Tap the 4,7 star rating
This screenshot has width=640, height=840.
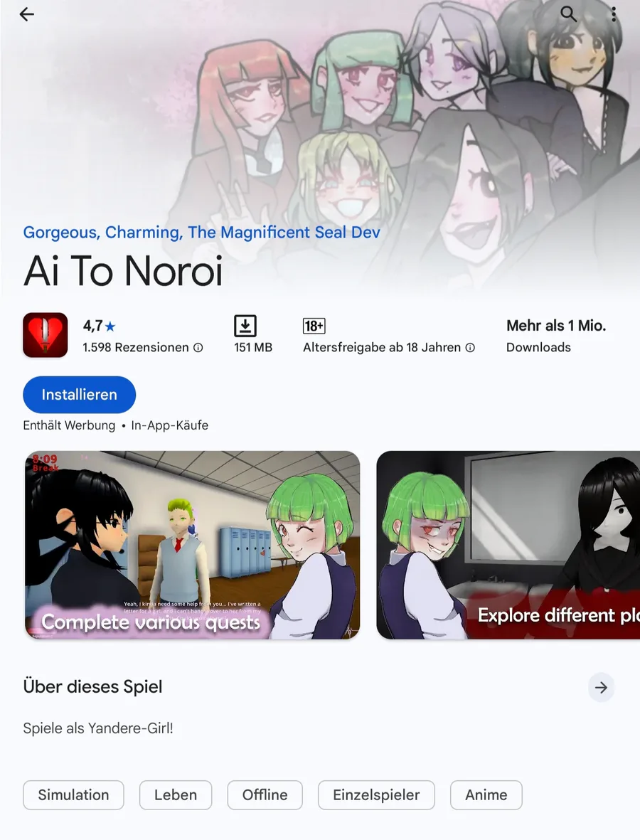tap(99, 326)
